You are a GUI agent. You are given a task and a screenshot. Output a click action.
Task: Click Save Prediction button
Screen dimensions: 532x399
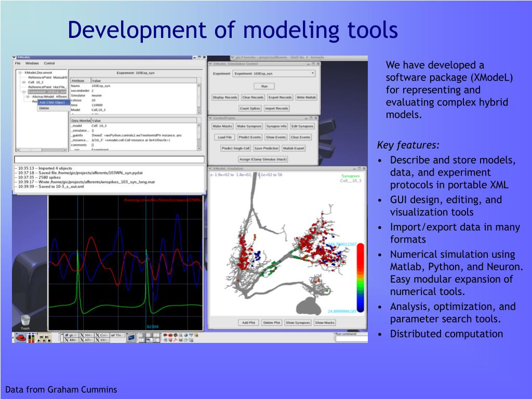click(x=267, y=148)
